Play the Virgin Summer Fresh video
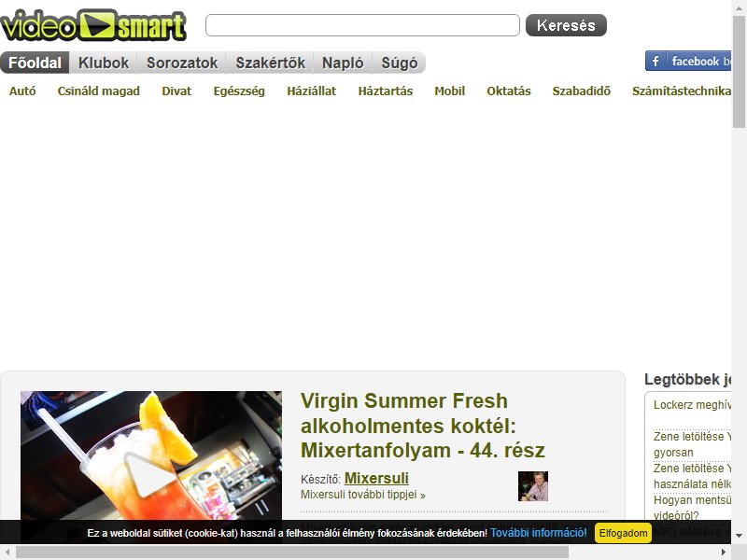Screen dimensions: 747x560 (150, 475)
